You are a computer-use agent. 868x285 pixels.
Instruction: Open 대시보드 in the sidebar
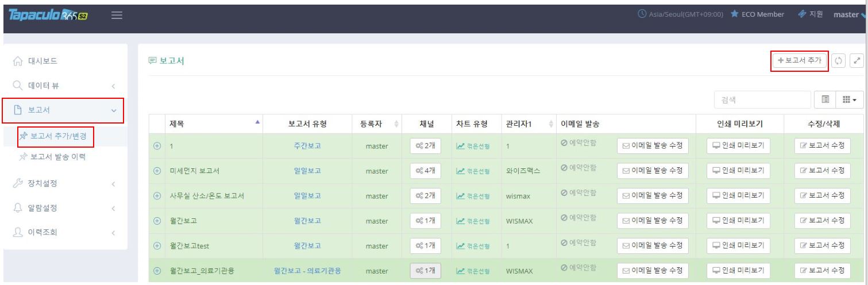click(x=65, y=61)
